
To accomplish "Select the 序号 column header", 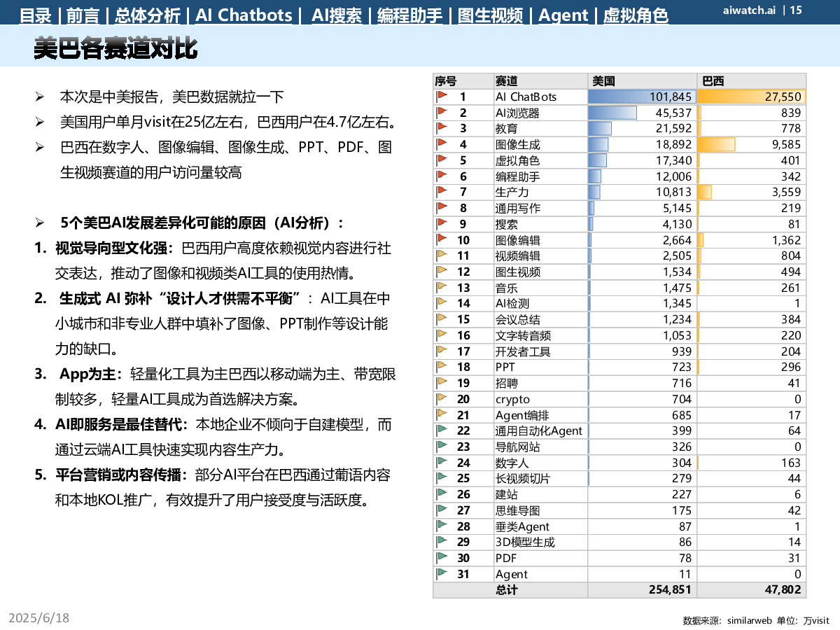I will pos(463,81).
